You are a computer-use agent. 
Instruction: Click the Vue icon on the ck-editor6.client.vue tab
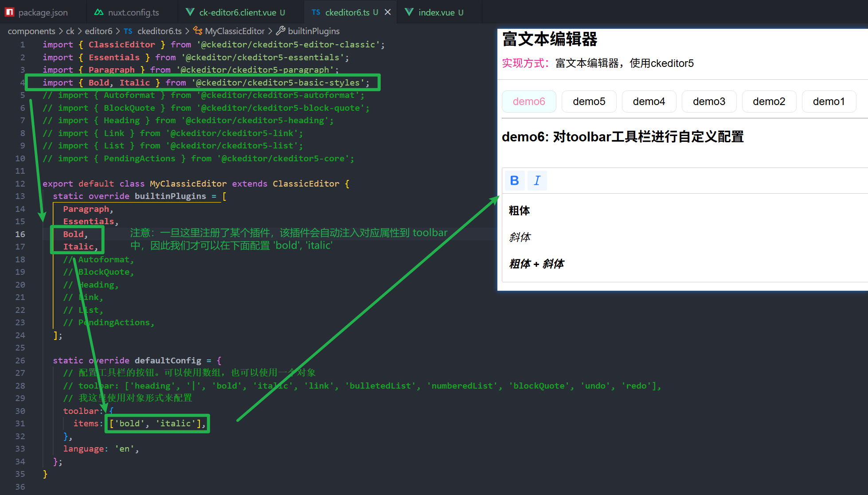click(190, 12)
